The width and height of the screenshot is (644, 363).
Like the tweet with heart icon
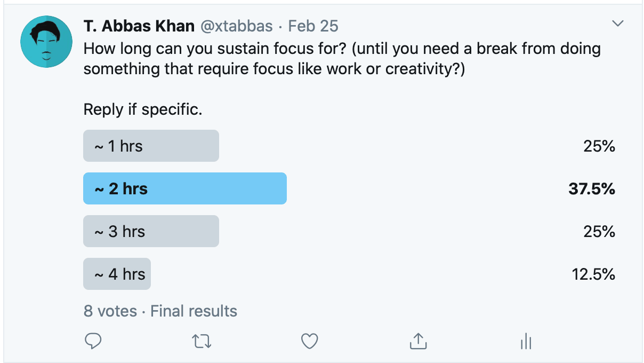[x=310, y=341]
